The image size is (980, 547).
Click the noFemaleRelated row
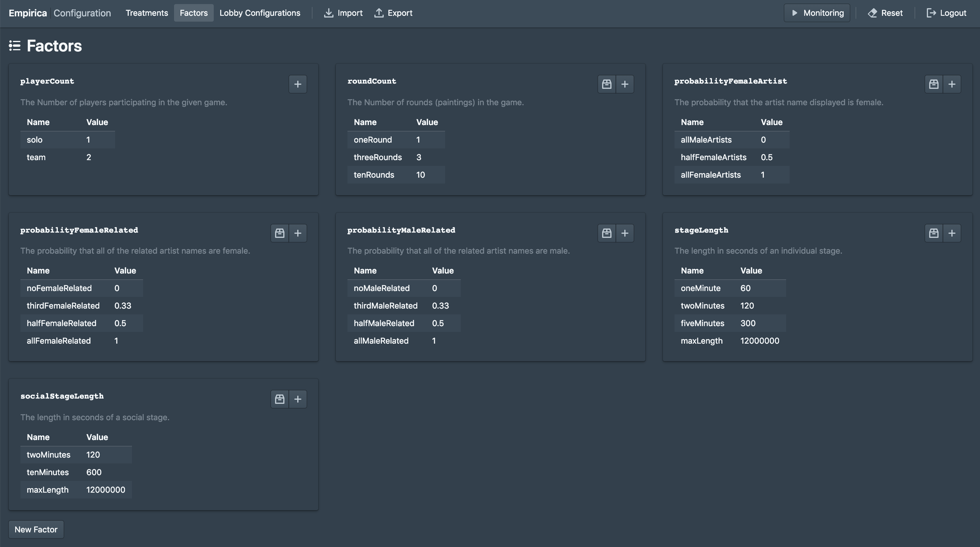point(82,288)
